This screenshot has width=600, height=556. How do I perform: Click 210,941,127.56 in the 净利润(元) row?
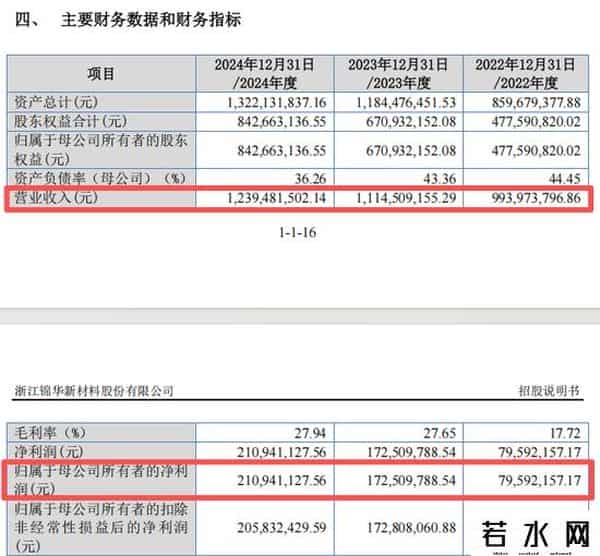point(282,453)
